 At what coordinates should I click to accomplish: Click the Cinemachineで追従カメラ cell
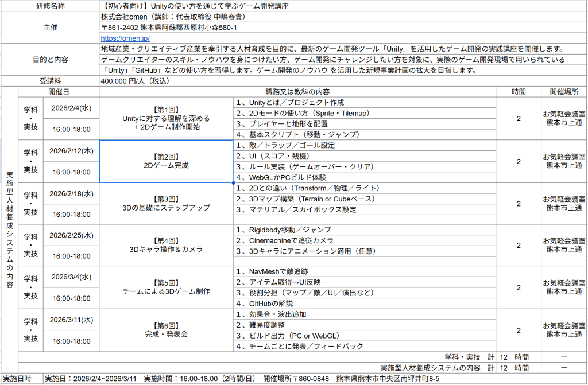pos(364,240)
